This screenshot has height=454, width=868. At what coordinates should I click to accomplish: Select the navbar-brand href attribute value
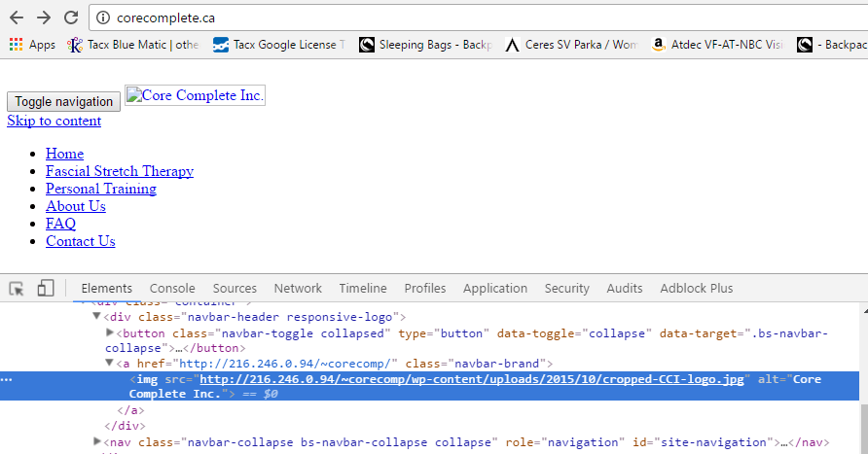285,364
